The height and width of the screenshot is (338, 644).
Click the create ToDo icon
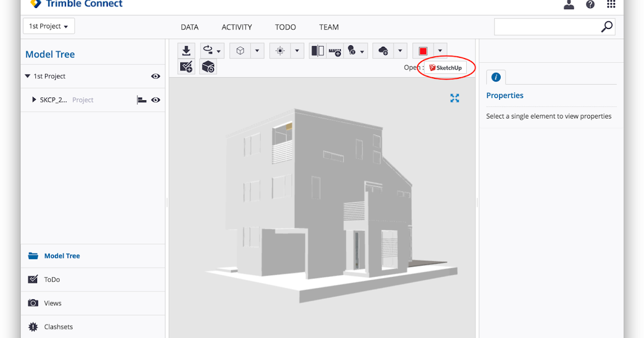tap(186, 67)
